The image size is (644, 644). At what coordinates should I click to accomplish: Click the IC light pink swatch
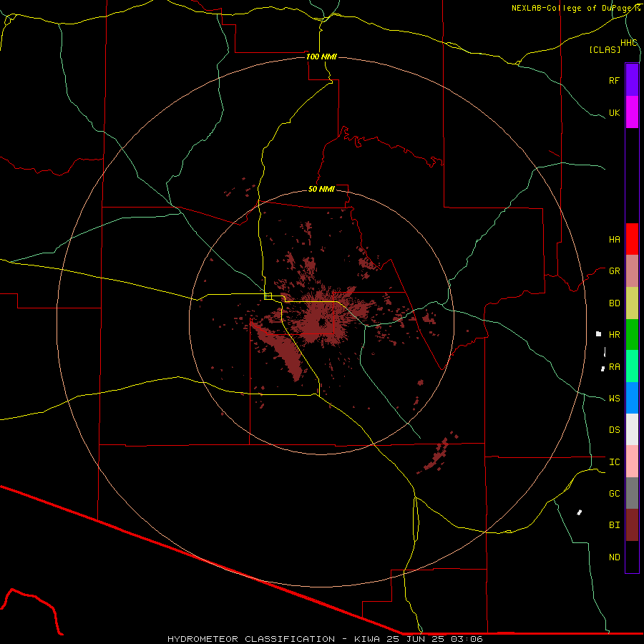[x=632, y=462]
